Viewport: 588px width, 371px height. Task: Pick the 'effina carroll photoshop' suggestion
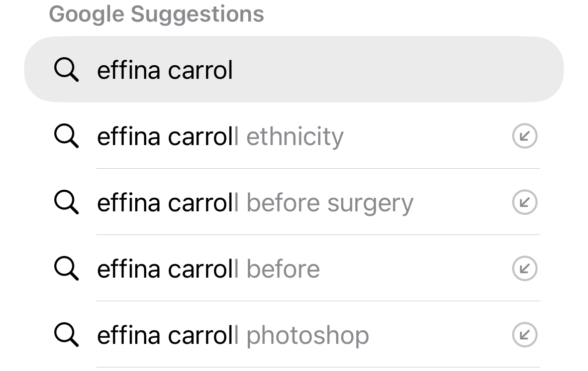point(233,335)
